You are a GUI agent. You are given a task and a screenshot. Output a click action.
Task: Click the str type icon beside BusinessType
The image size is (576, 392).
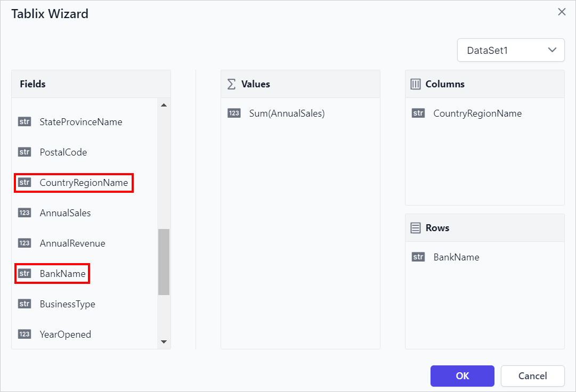click(24, 304)
